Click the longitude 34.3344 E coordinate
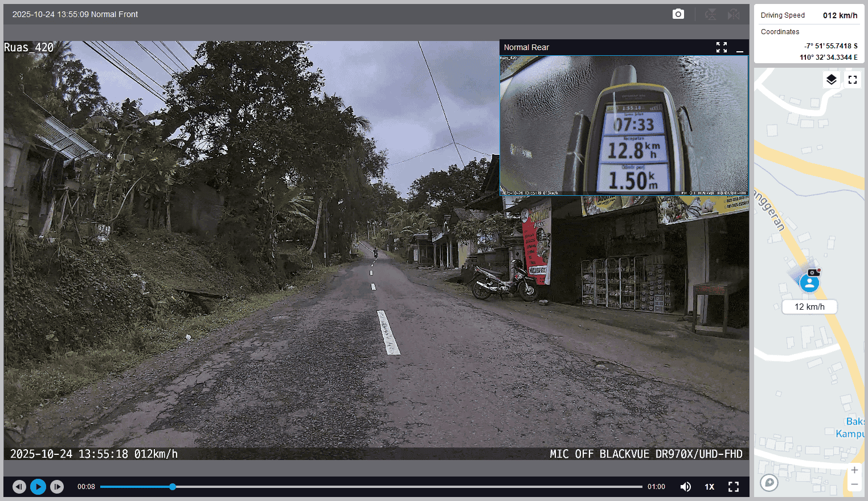 (x=829, y=58)
